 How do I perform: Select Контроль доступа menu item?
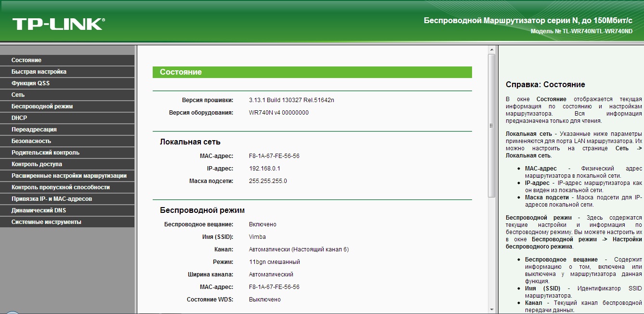click(67, 164)
